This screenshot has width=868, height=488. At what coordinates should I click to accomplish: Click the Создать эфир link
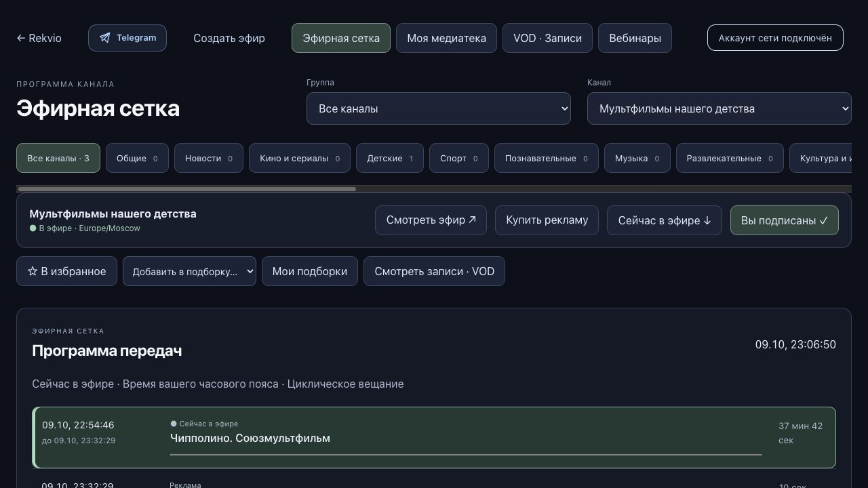tap(229, 38)
